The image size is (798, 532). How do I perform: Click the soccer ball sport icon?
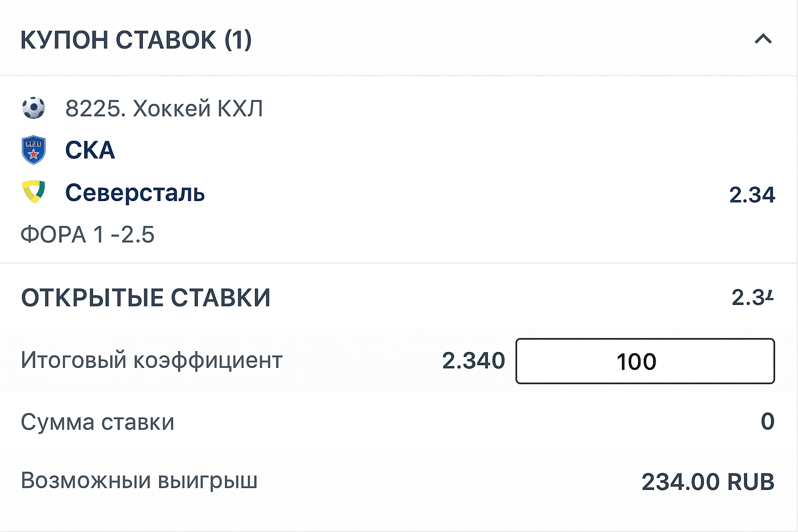click(34, 108)
